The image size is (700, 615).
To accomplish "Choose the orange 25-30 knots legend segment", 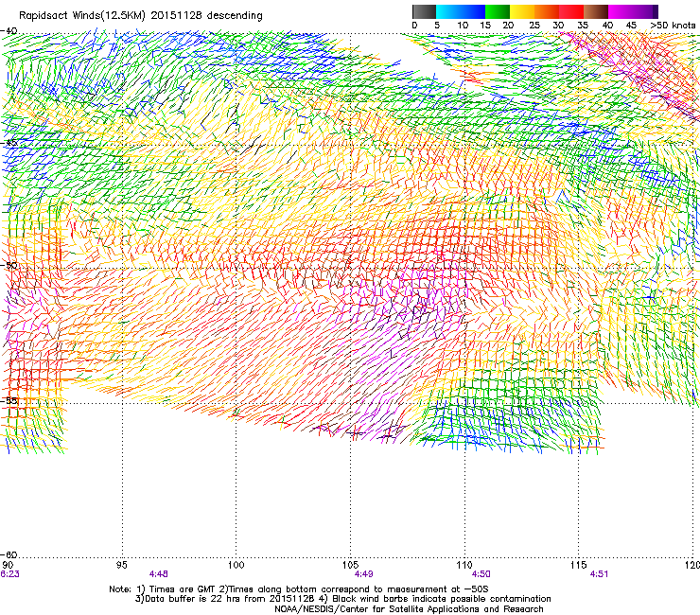I will point(547,11).
